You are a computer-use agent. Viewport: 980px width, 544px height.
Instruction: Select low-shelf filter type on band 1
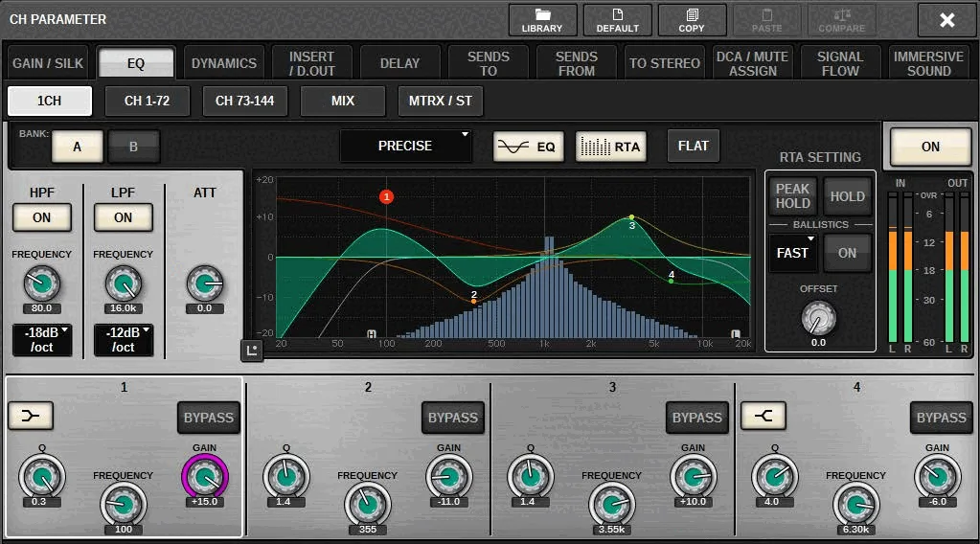(31, 416)
